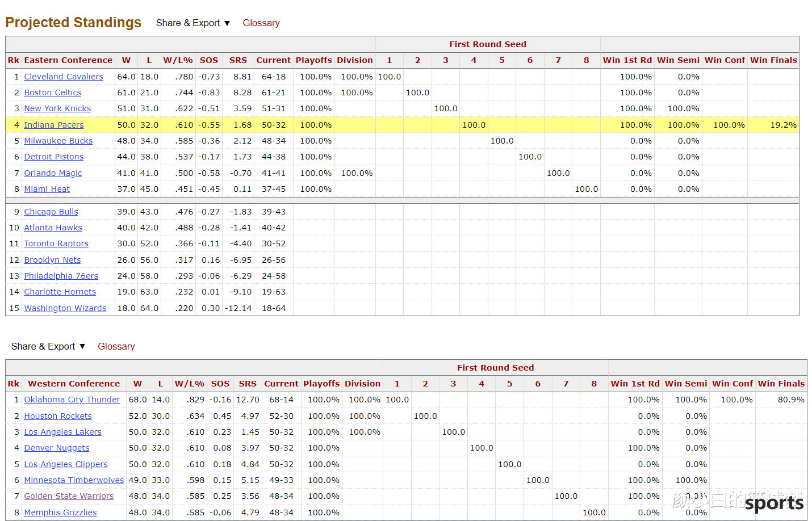Open the Washington Wizards team link

pyautogui.click(x=65, y=308)
